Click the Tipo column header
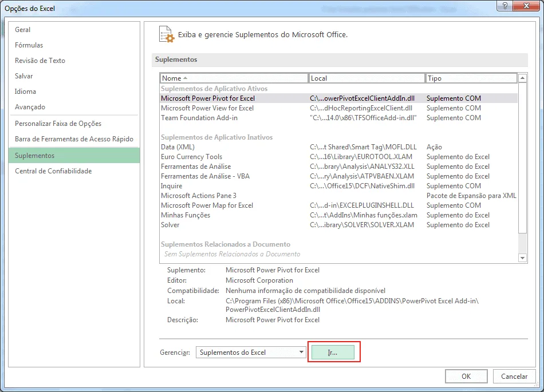This screenshot has width=544, height=392. (x=471, y=78)
